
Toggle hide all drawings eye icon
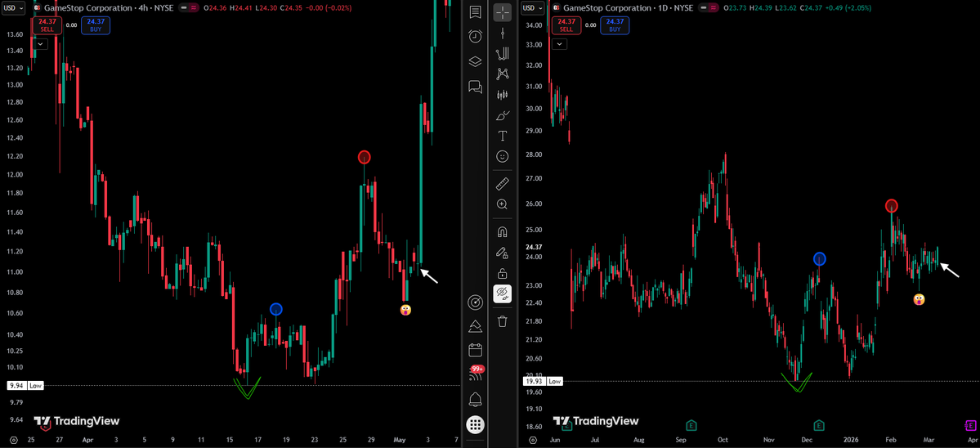pos(503,293)
